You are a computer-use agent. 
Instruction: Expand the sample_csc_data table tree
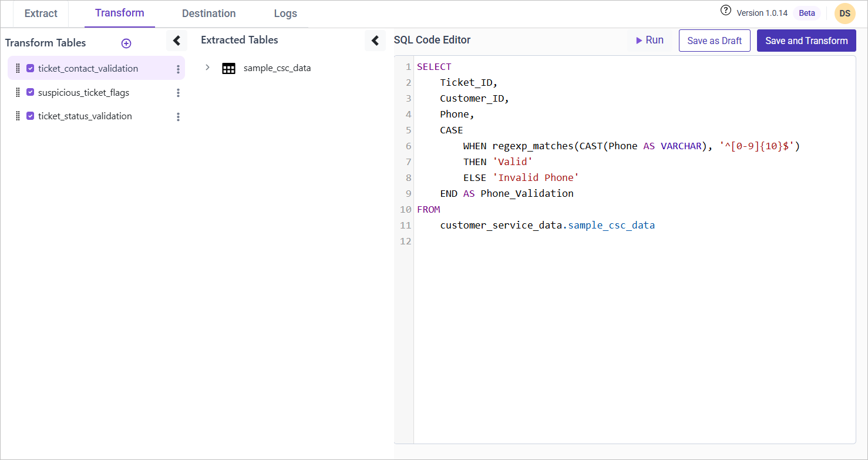coord(207,68)
